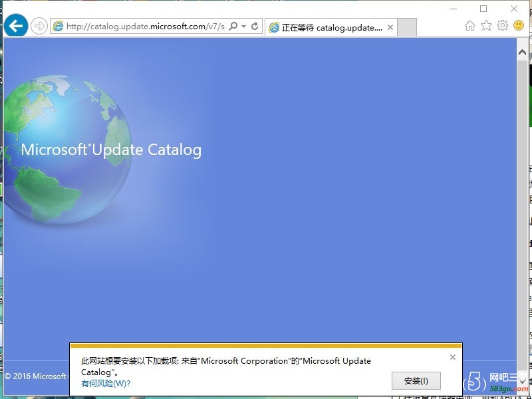Open the Tools gear menu
Viewport: 532px width, 399px height.
tap(503, 25)
